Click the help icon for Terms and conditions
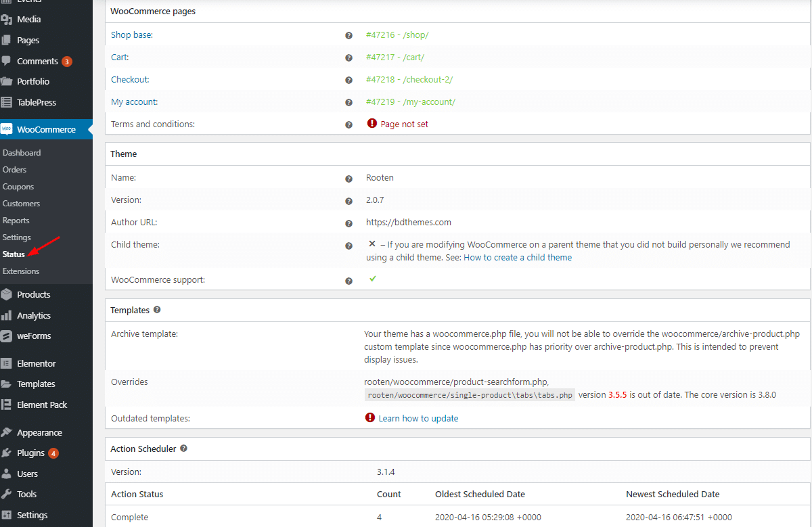Viewport: 812px width, 527px height. 348,125
